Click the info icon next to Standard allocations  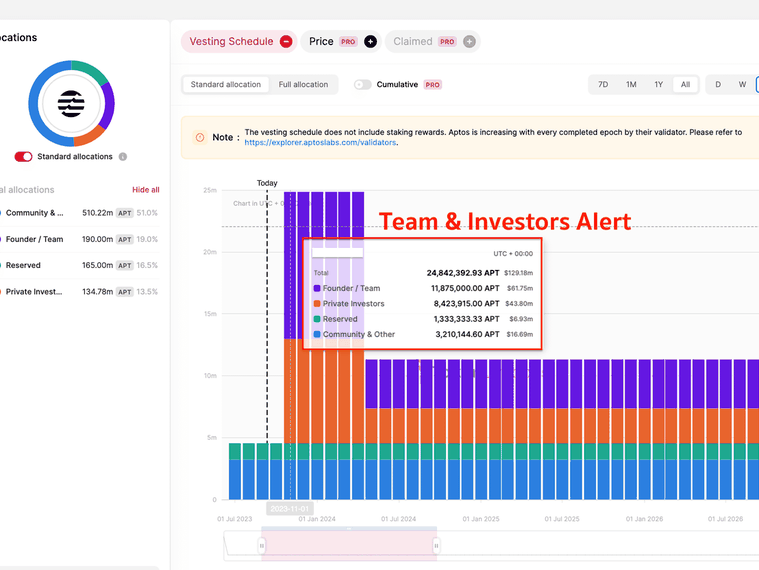click(x=123, y=157)
